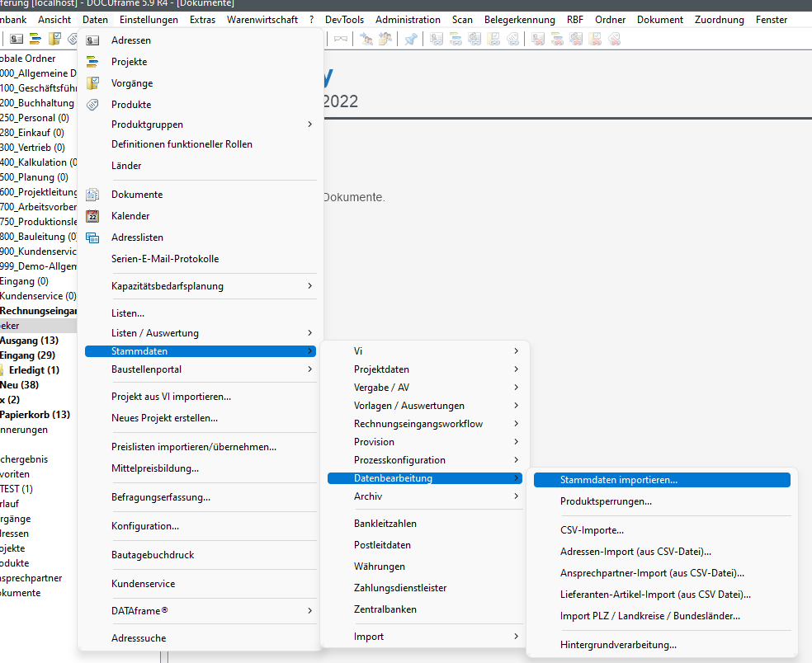Expand the Archiv submenu arrow
The image size is (812, 663).
pos(517,496)
